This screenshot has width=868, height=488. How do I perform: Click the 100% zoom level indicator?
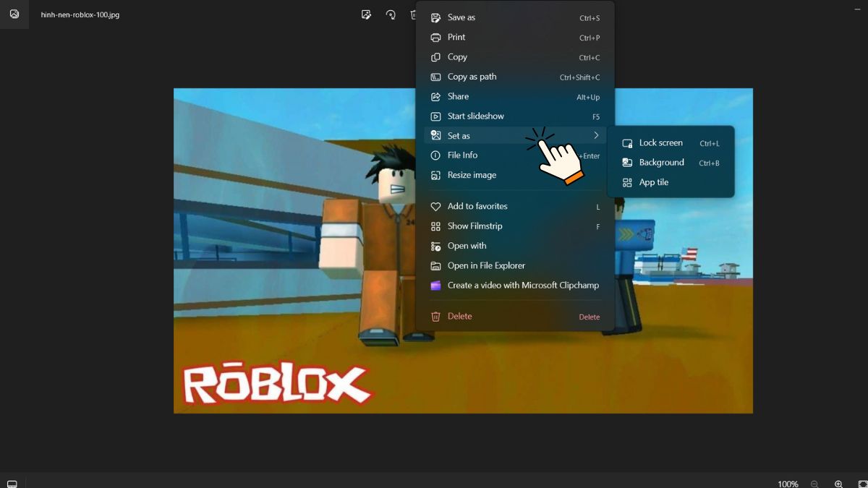tap(788, 484)
